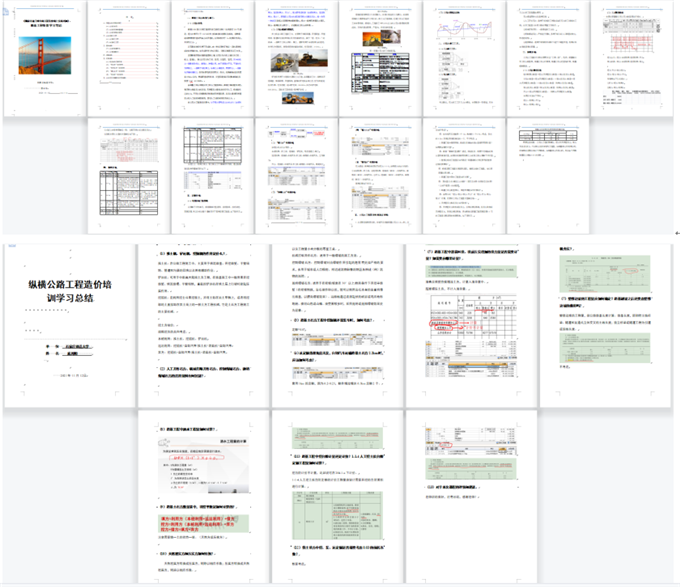
Task: Select the title page of 纵横公路工程造价培训学习总结
Action: [70, 326]
